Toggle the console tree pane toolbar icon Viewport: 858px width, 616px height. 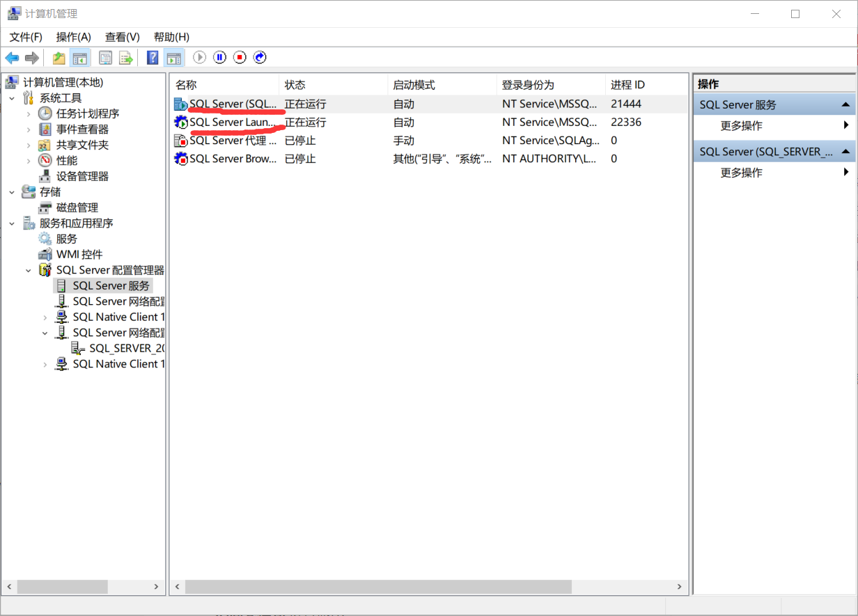click(x=80, y=57)
